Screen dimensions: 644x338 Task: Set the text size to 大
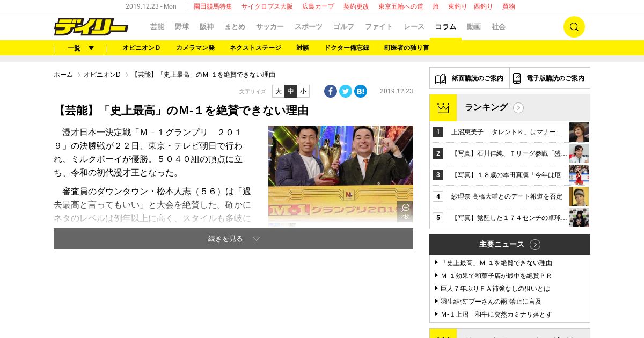(279, 91)
